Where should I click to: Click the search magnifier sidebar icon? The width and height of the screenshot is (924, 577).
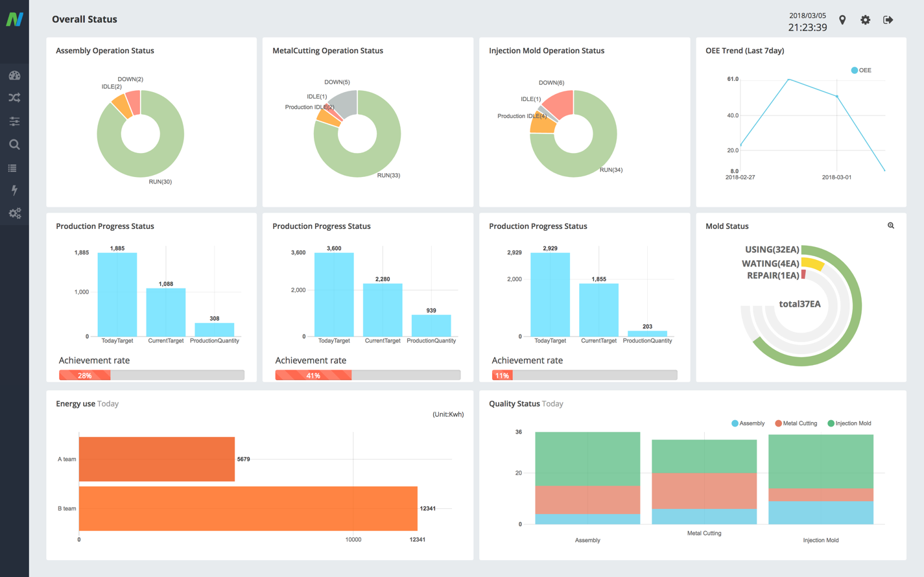(x=14, y=145)
